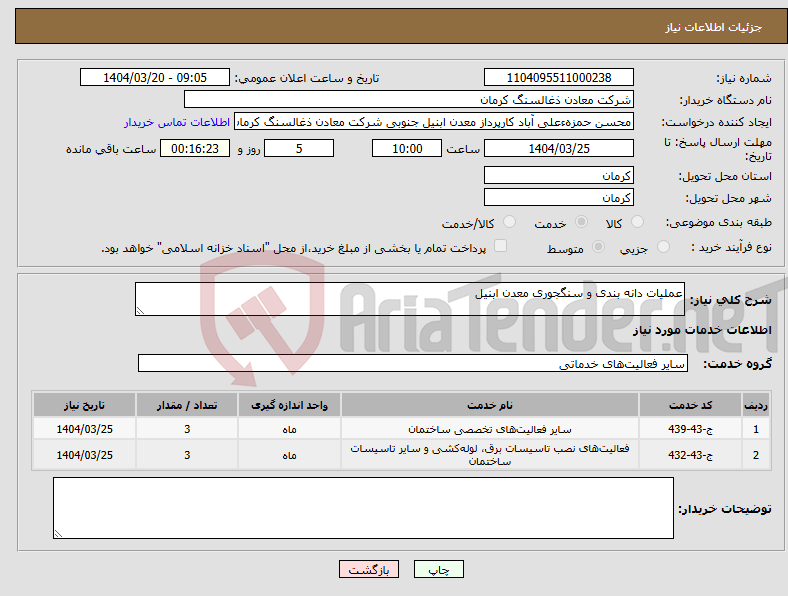Select the کالا/خدمت radio button
788x596 pixels.
[x=510, y=222]
